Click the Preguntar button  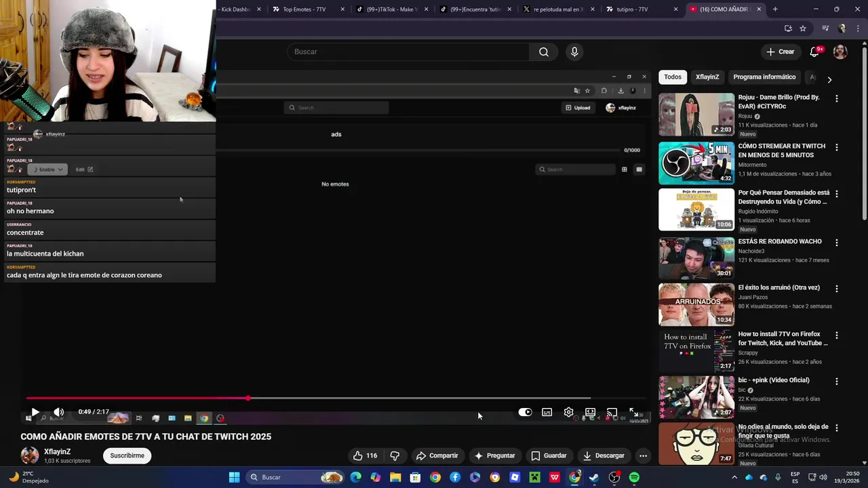coord(495,455)
